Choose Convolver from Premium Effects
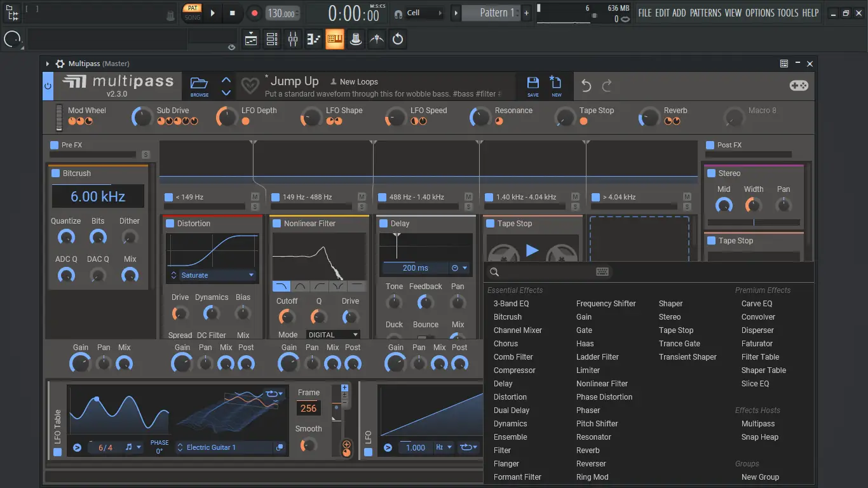The height and width of the screenshot is (488, 868). pos(758,317)
